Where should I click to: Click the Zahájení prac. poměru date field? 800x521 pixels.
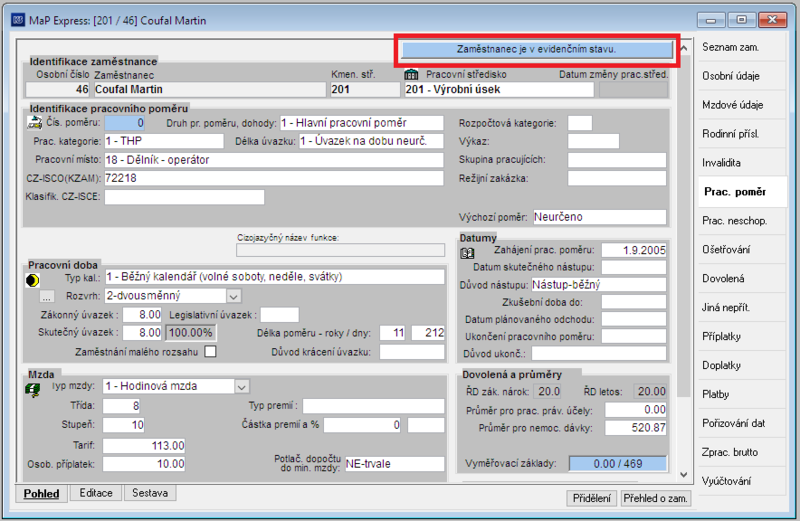(634, 250)
